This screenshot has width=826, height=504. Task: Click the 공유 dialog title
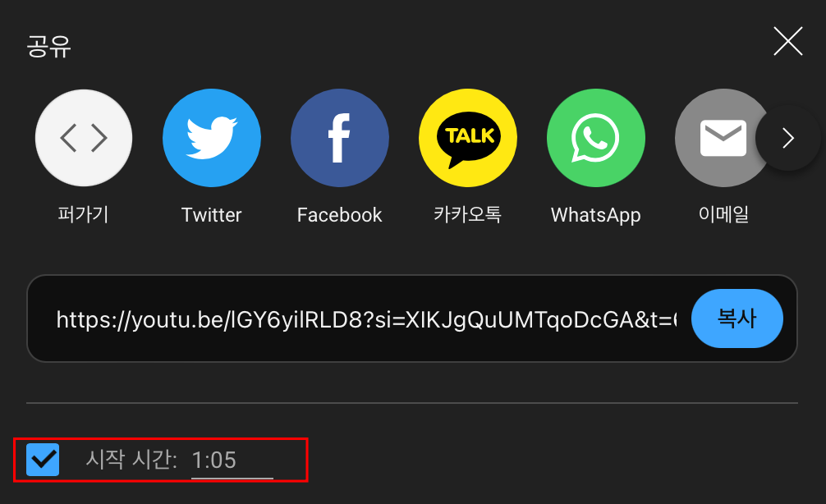(49, 46)
